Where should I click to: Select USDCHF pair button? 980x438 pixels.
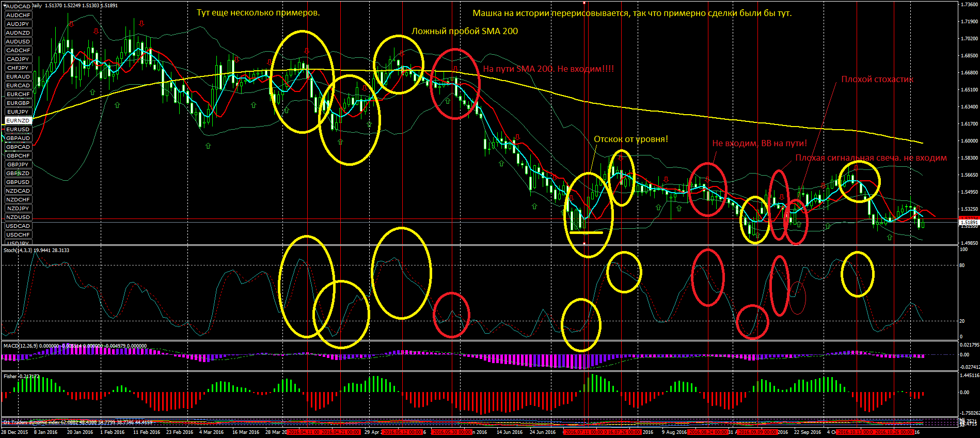click(x=18, y=234)
